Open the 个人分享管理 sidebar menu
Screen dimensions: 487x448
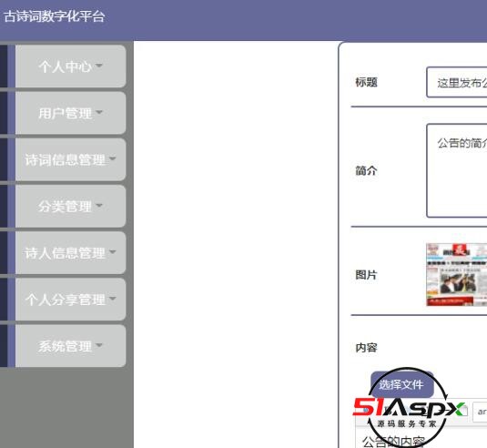[x=70, y=300]
